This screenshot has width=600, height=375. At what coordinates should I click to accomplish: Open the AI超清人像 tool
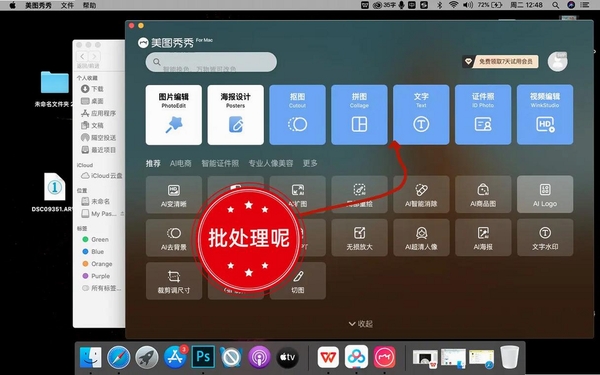click(x=421, y=238)
